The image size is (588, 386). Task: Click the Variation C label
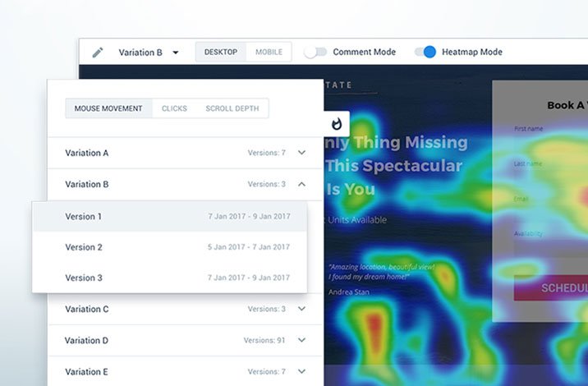point(86,309)
